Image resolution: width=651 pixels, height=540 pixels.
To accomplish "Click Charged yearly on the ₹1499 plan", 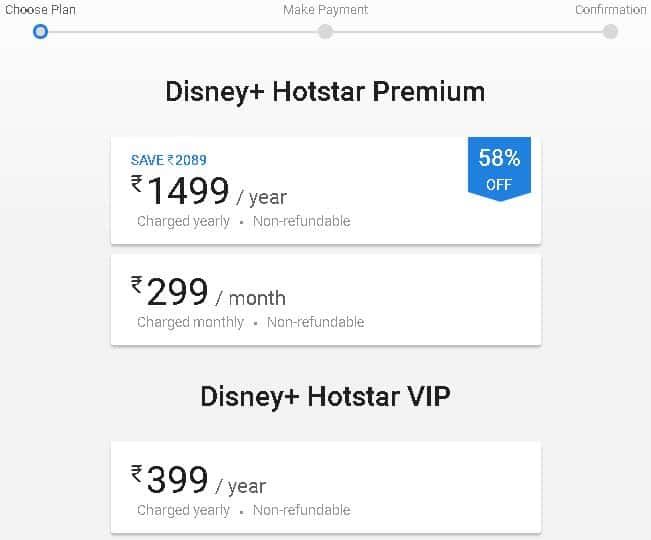I will 183,221.
